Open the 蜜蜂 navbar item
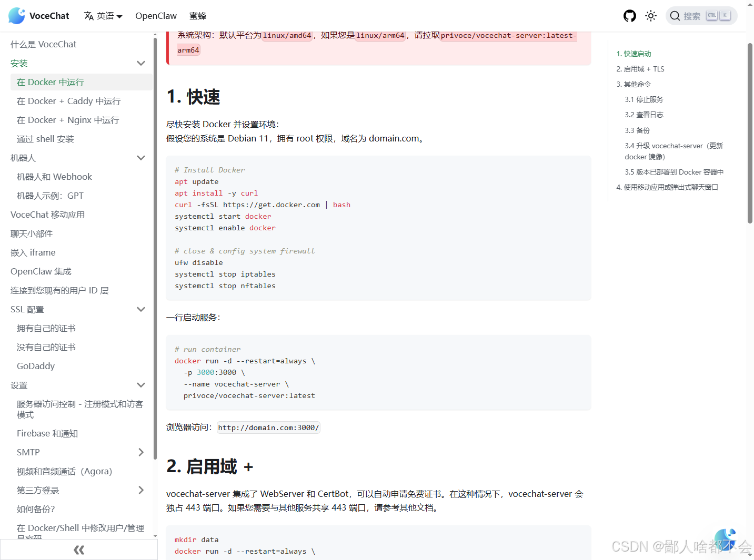This screenshot has width=754, height=560. click(198, 16)
